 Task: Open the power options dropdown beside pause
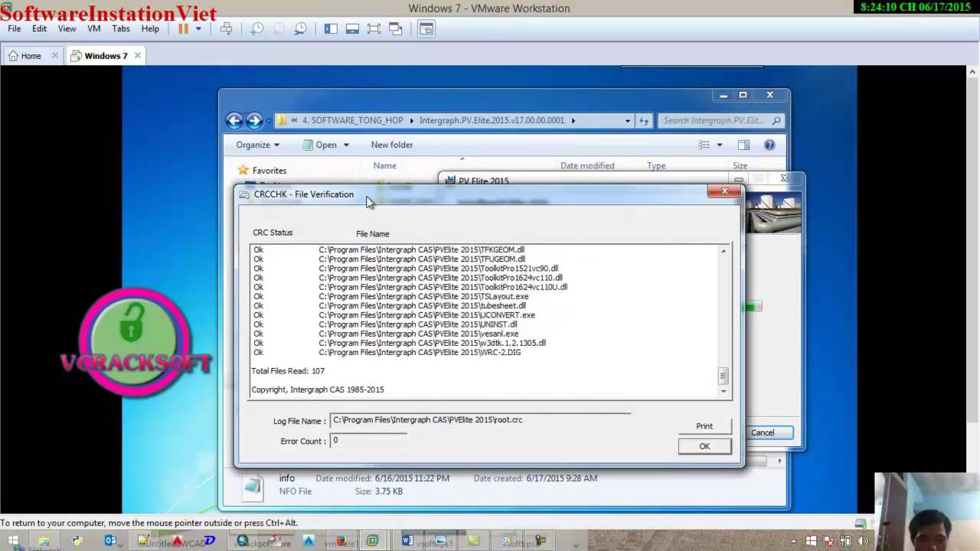[198, 28]
